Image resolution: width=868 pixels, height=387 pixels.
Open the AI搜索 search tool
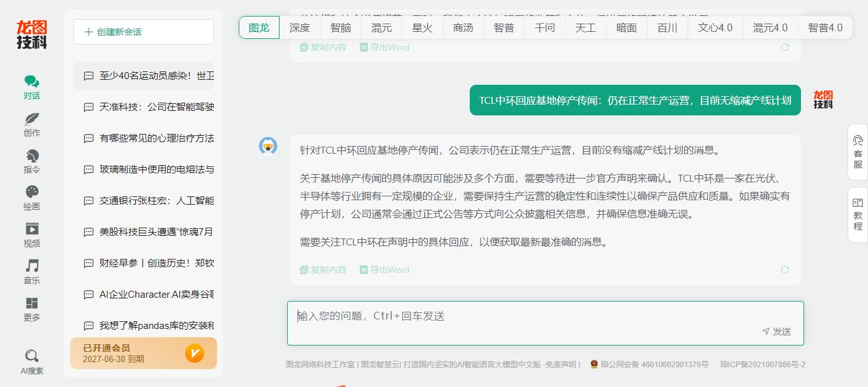click(32, 362)
